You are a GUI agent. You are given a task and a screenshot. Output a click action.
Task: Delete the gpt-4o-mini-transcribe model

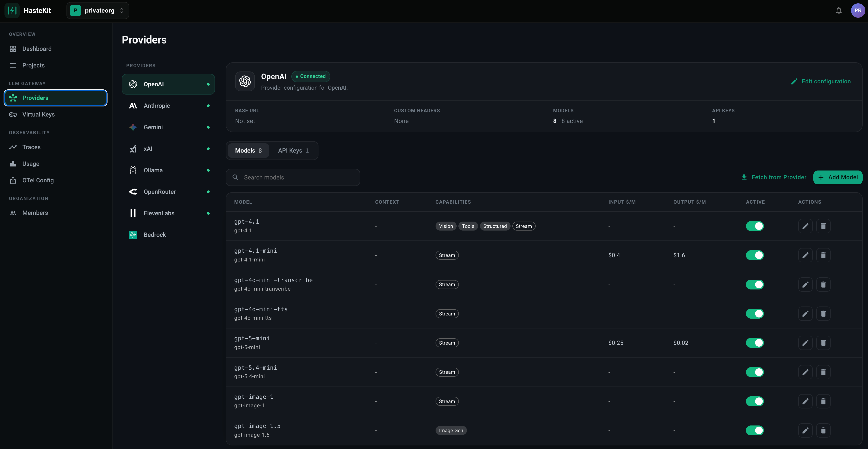coord(823,285)
